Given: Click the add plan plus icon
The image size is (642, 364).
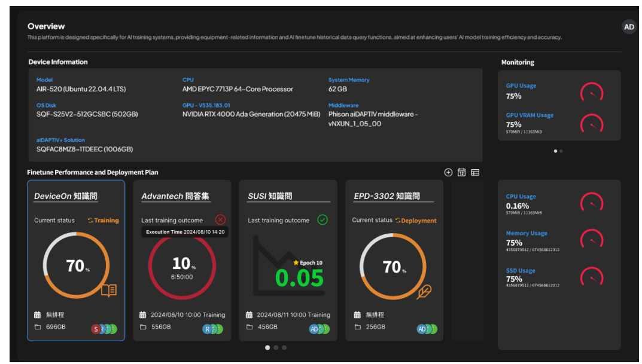Looking at the screenshot, I should point(448,173).
